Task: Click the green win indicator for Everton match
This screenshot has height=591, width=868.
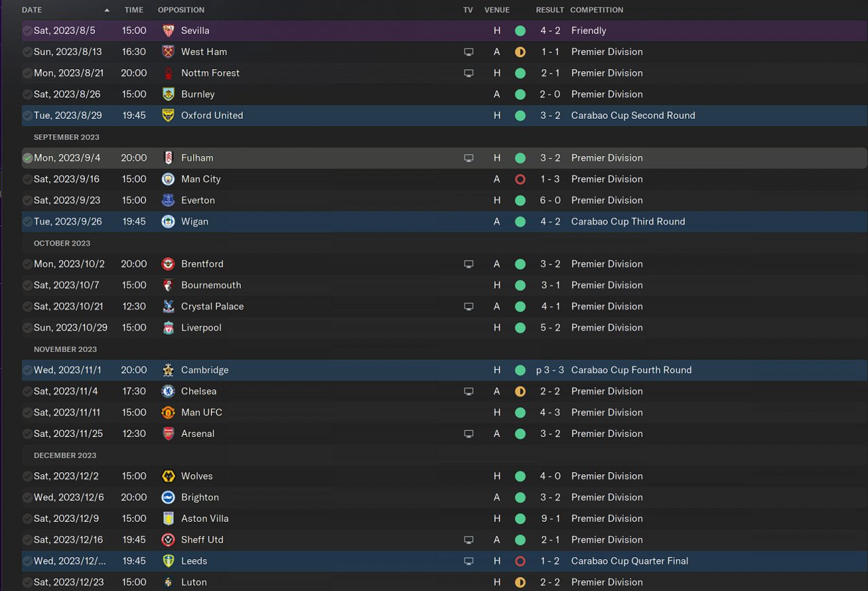Action: pos(520,200)
